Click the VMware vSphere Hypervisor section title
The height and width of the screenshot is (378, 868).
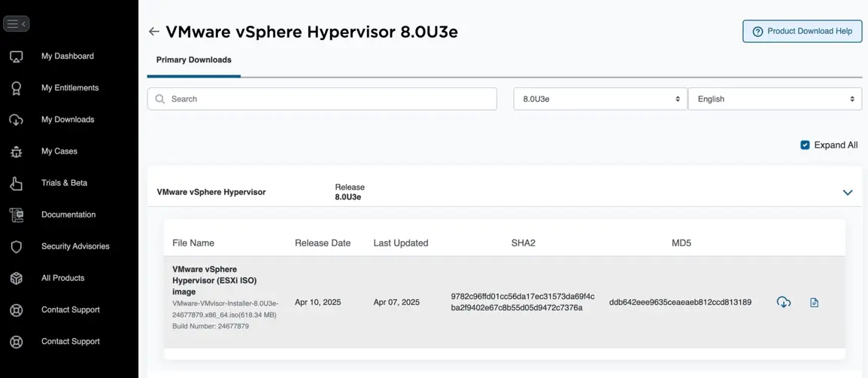point(211,192)
